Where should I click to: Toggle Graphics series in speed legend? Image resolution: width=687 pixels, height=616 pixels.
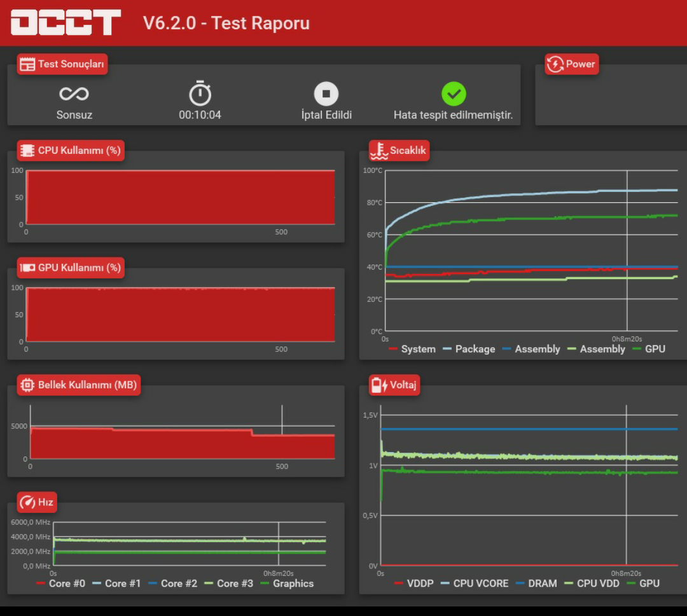(287, 583)
